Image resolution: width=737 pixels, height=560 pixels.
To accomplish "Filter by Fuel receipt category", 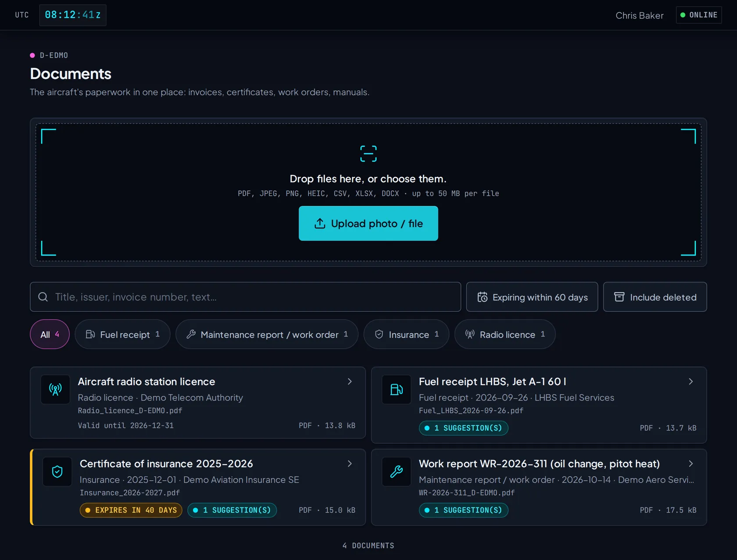I will point(122,334).
